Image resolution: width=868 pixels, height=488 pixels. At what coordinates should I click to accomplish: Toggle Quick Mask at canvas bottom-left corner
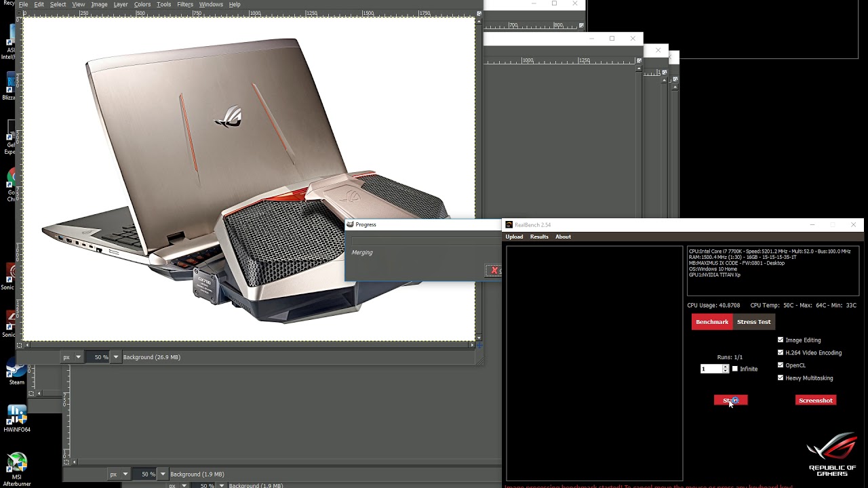click(x=19, y=345)
